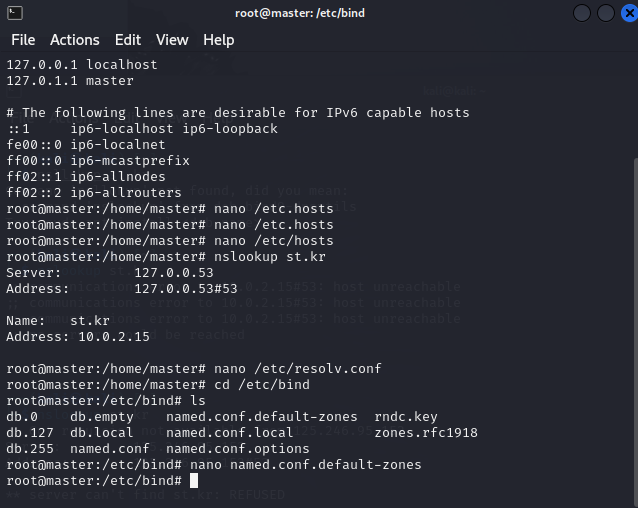Open the Help menu
Screen dimensions: 638x508
(x=219, y=40)
